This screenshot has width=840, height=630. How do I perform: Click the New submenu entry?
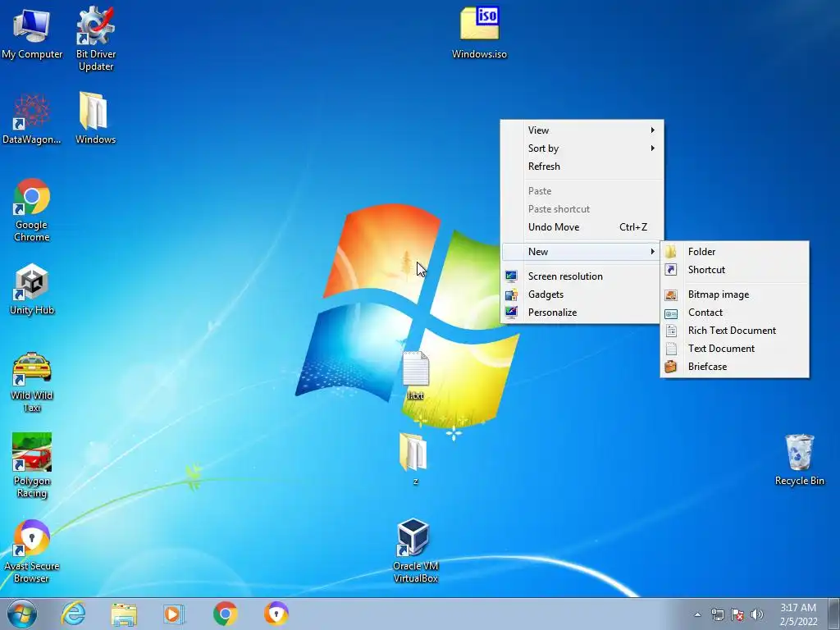[x=582, y=252]
